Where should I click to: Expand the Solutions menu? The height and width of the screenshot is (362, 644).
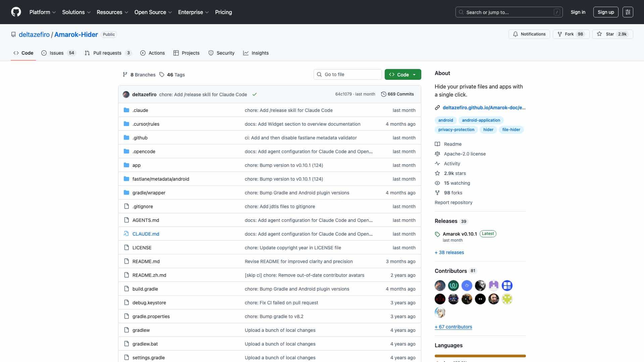(x=76, y=12)
